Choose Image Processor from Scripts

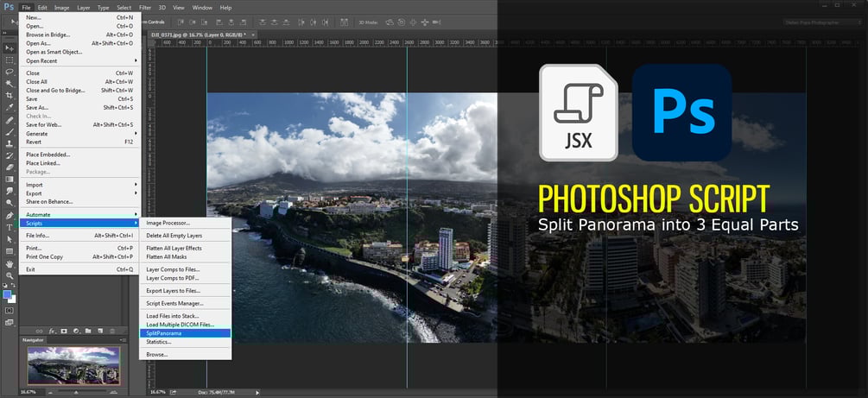click(185, 223)
